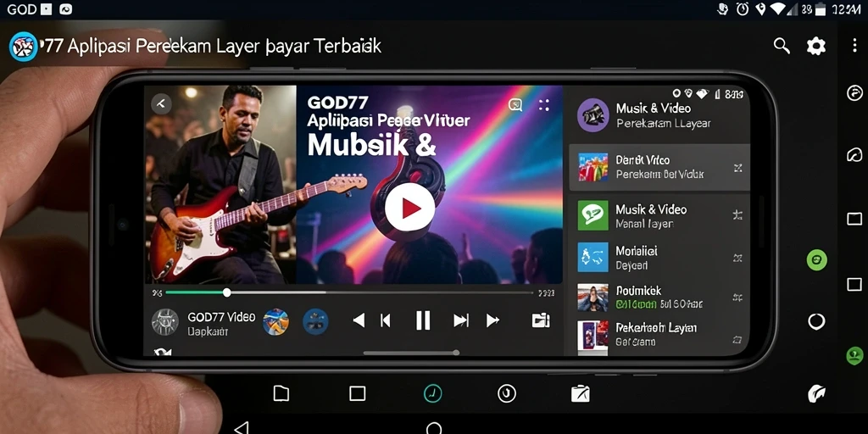Expand options for Dent Video row
The height and width of the screenshot is (434, 868).
(737, 168)
